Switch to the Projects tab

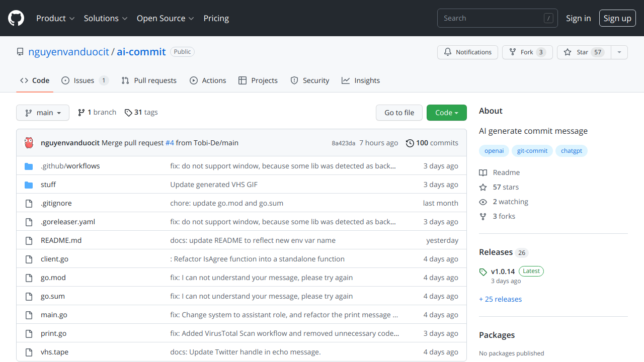tap(258, 80)
